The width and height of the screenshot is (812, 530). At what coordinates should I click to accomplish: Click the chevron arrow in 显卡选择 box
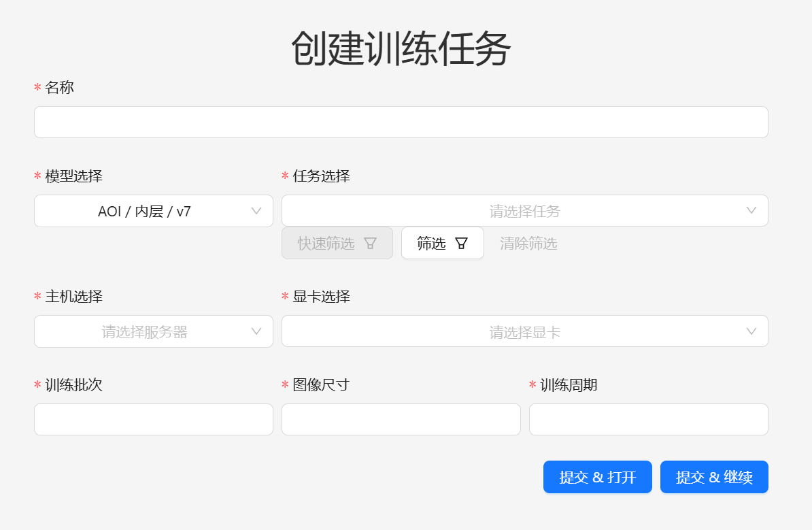pos(751,331)
